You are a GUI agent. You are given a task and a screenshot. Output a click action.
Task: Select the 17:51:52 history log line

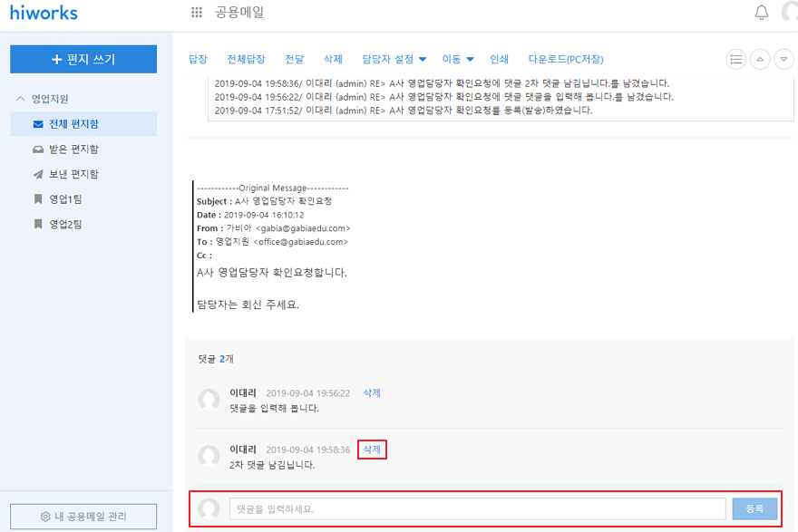[x=404, y=111]
